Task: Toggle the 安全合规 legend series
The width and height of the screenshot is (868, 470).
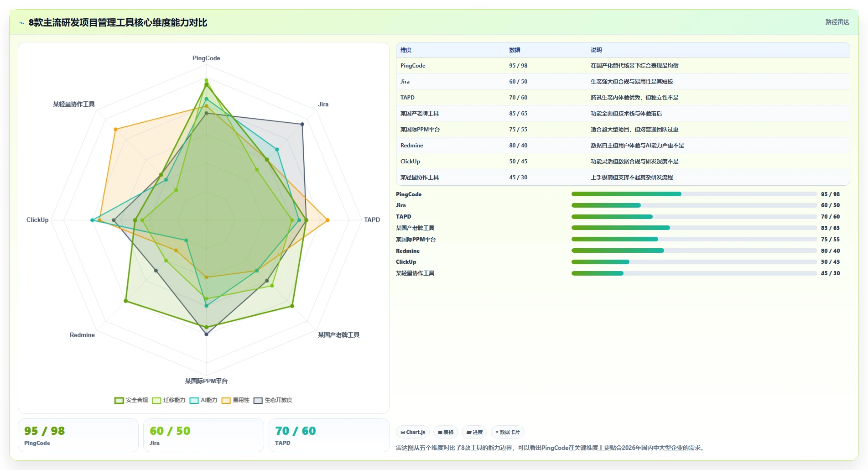Action: click(x=131, y=400)
